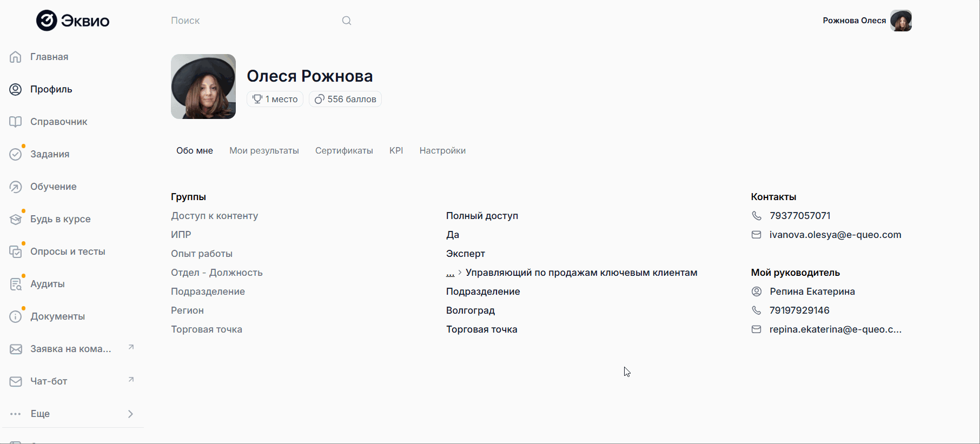The image size is (980, 444).
Task: Open the Настройки tab
Action: click(x=442, y=150)
